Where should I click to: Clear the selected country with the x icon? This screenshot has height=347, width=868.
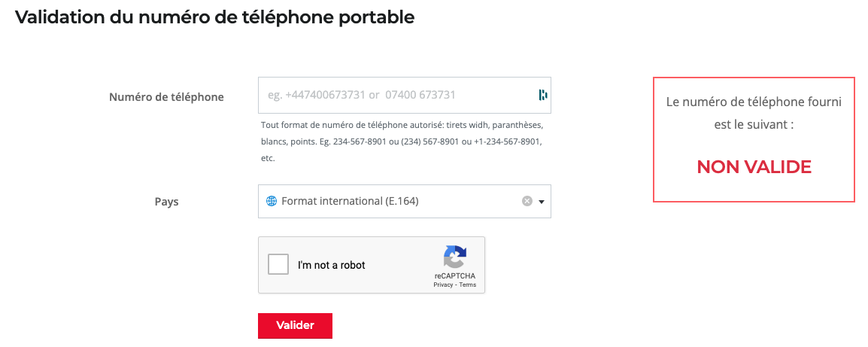click(527, 201)
